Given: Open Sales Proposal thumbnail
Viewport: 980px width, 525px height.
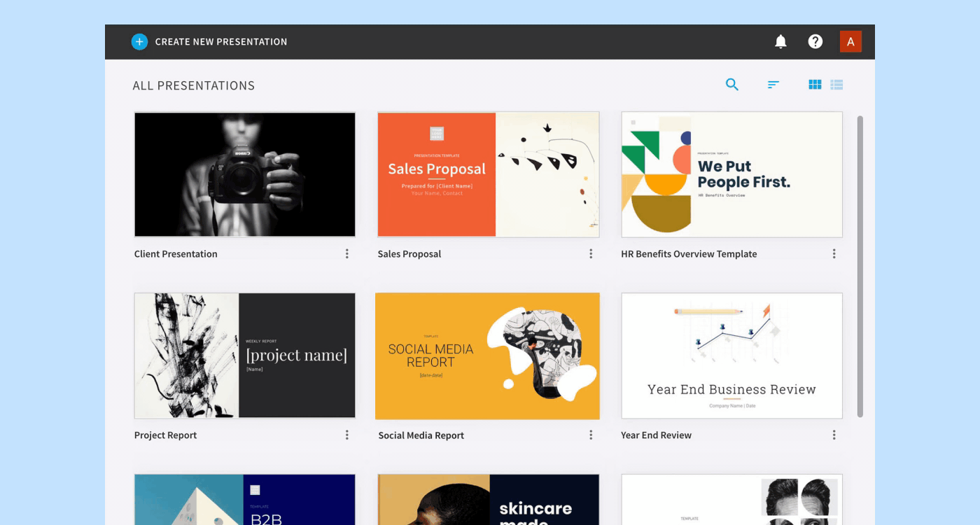Looking at the screenshot, I should pyautogui.click(x=489, y=174).
